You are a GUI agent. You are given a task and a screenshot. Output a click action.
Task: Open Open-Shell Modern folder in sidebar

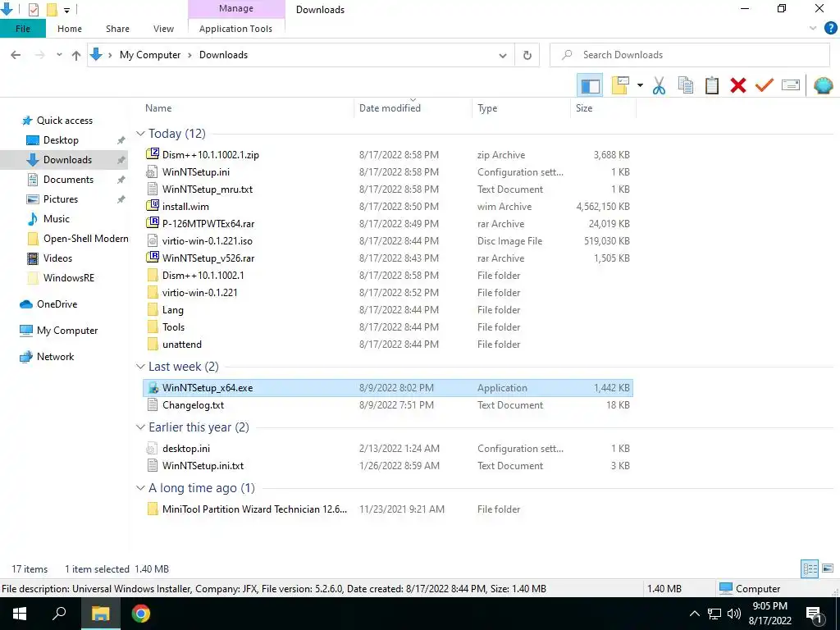click(85, 239)
